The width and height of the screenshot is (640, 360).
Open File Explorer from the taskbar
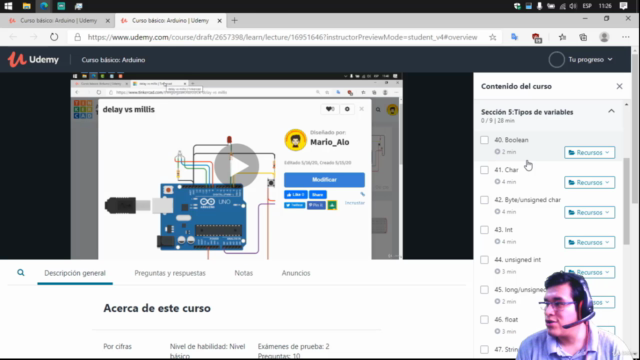coord(27,6)
